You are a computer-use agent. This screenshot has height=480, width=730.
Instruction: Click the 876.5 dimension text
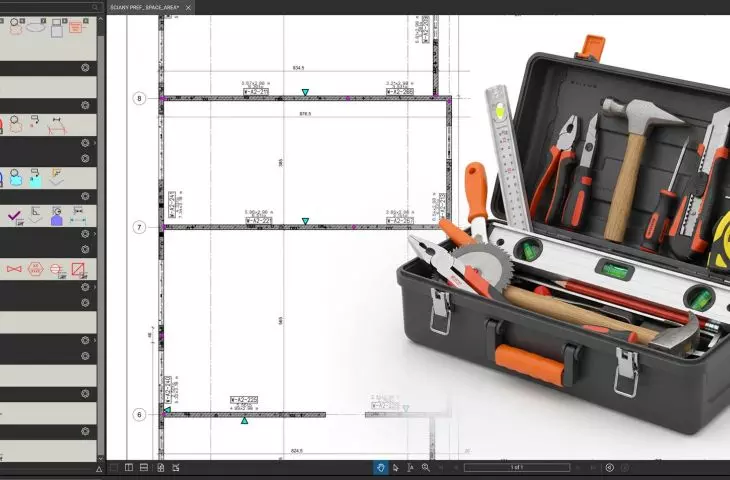(x=305, y=114)
